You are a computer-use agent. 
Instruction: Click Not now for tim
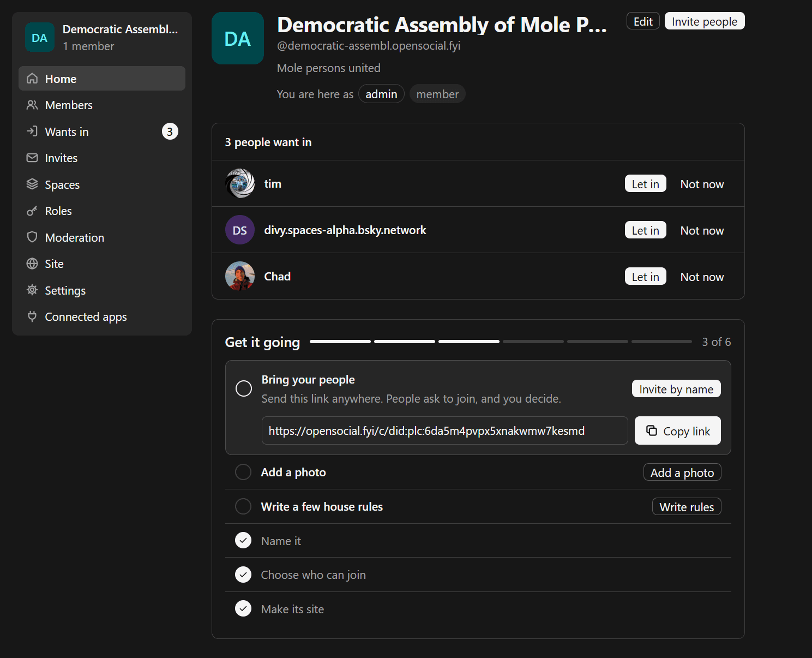tap(702, 184)
